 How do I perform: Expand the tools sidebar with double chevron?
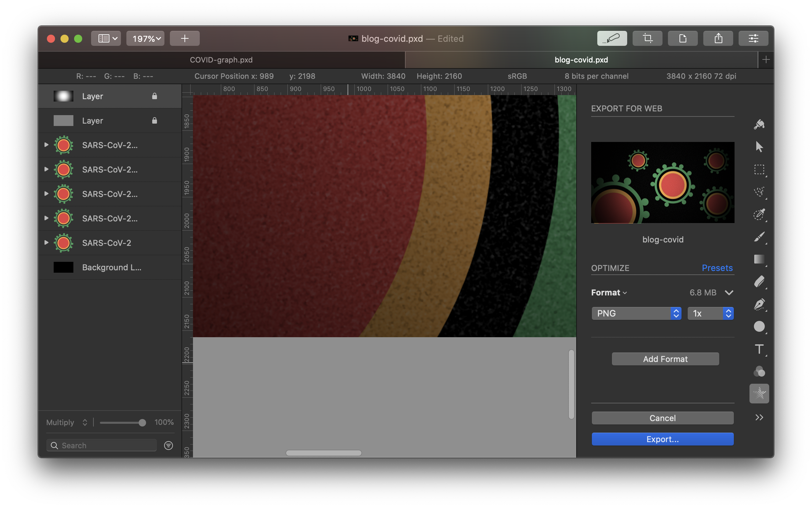(759, 417)
